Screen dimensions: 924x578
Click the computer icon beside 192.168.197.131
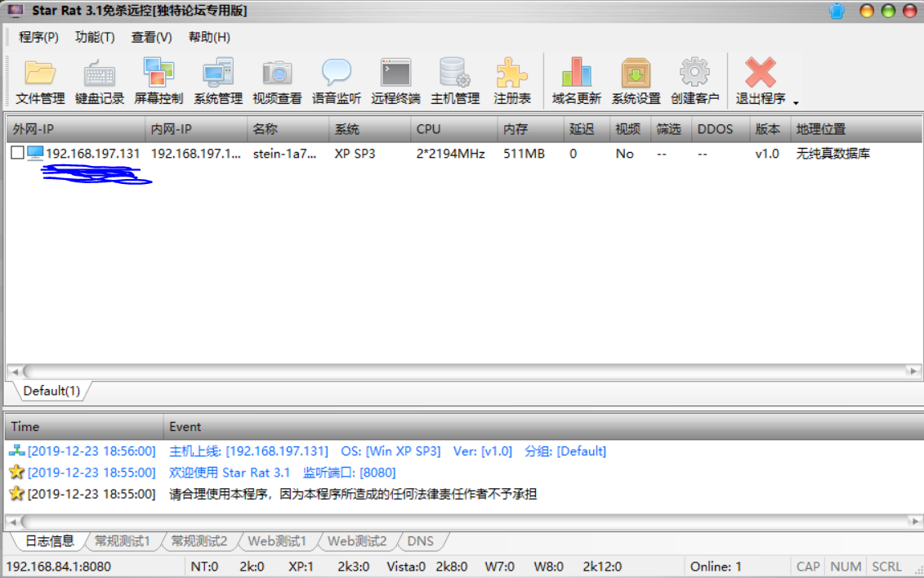[35, 154]
